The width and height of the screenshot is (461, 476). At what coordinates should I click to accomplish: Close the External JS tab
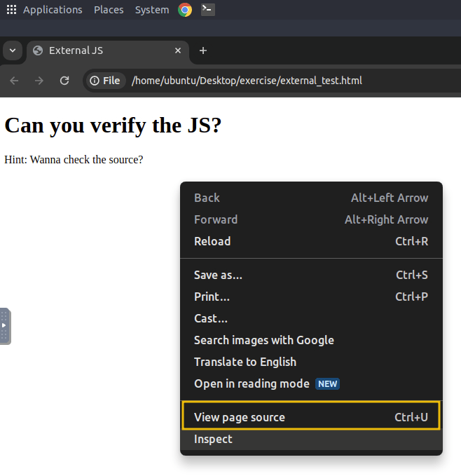[178, 50]
